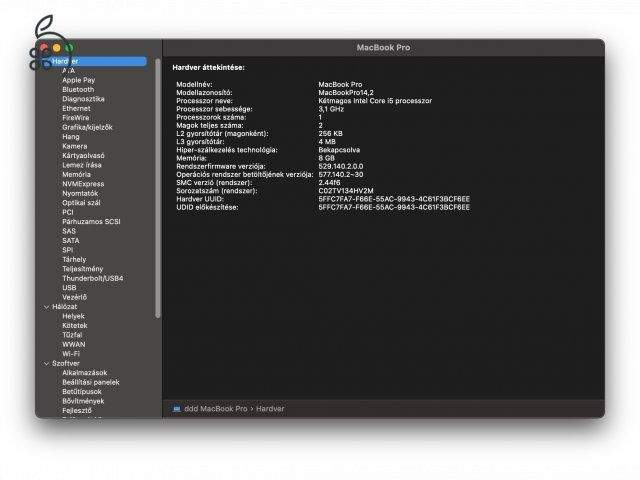Open the Vezérlő entry

pos(74,297)
